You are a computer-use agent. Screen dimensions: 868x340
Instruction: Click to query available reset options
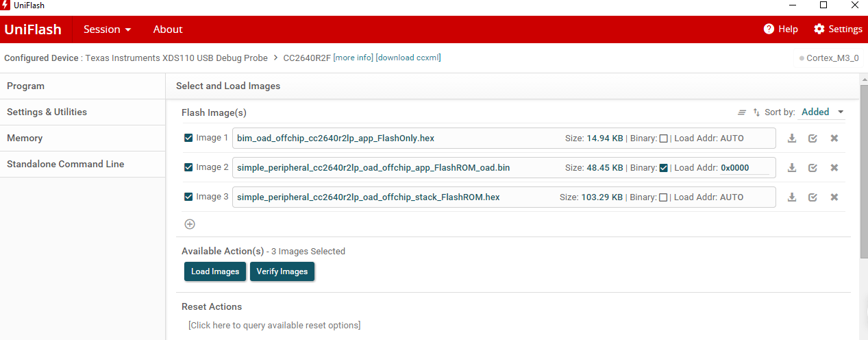(274, 325)
